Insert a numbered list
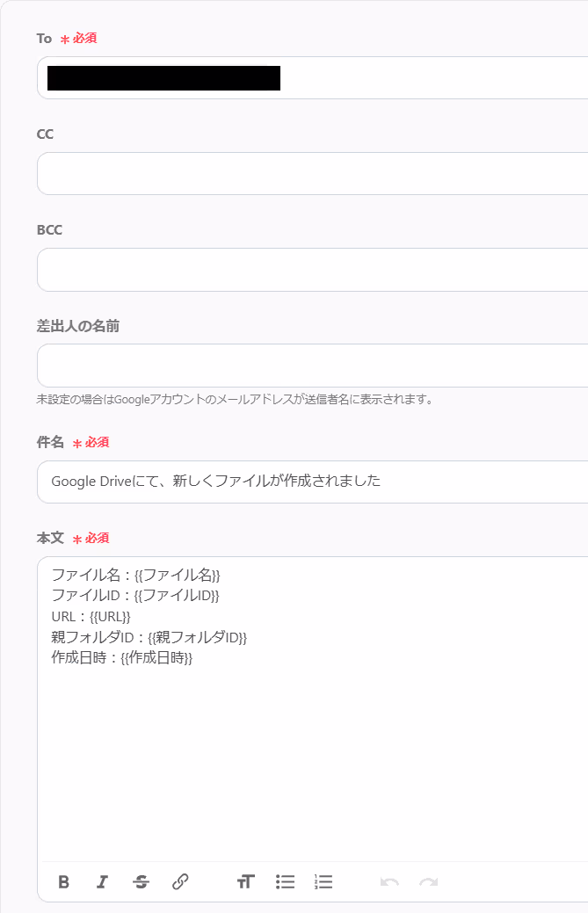Viewport: 588px width, 913px height. [323, 881]
